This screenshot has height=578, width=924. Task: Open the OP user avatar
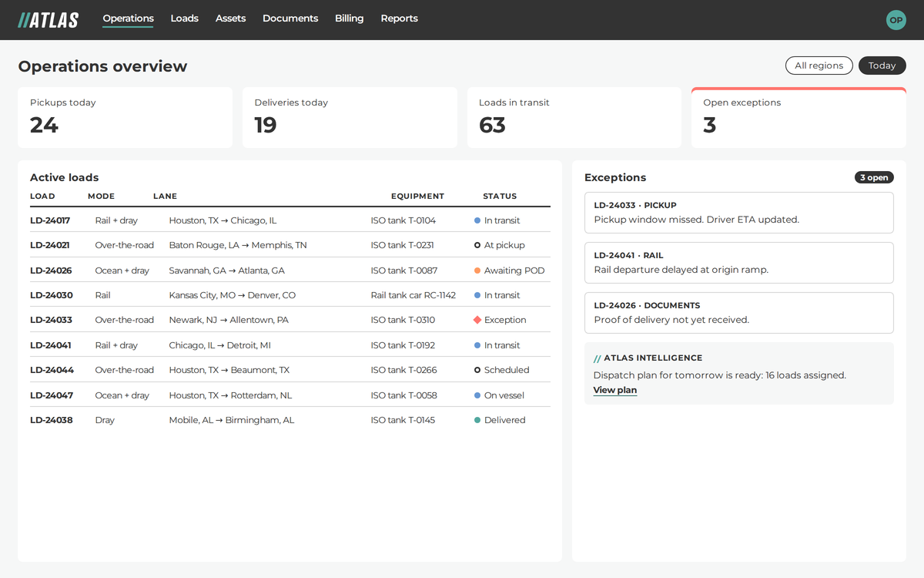(x=896, y=20)
